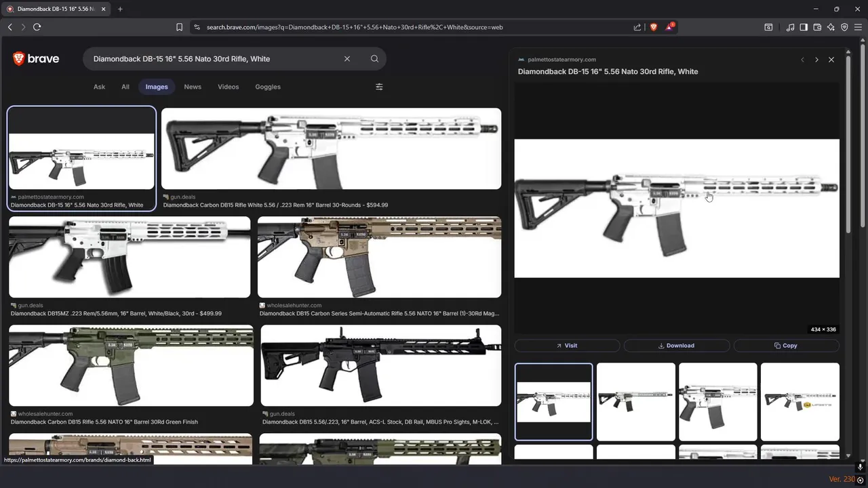Click the preview title 'Diamondback DB-15 16" 5.56 Nato 30rd Rifle, White'
The height and width of the screenshot is (488, 868).
(x=608, y=71)
